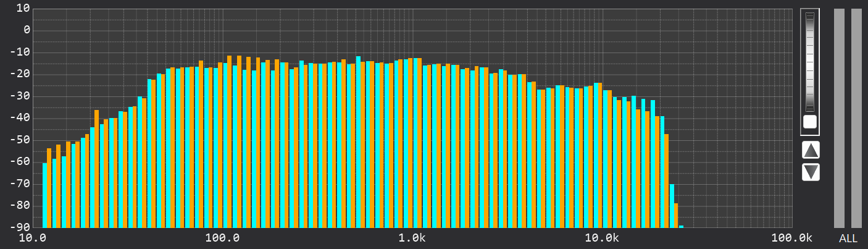Click the down arrow button below the slider
Screen dimensions: 868x249
pyautogui.click(x=811, y=172)
